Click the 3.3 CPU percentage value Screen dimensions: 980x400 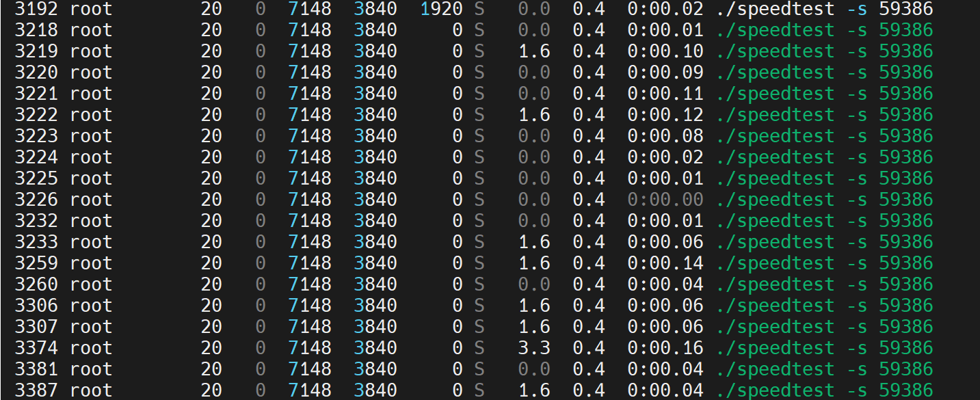(534, 348)
